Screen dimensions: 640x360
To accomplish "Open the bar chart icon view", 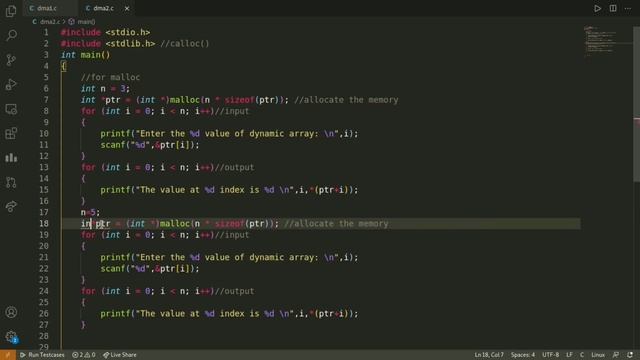I will pos(11,158).
